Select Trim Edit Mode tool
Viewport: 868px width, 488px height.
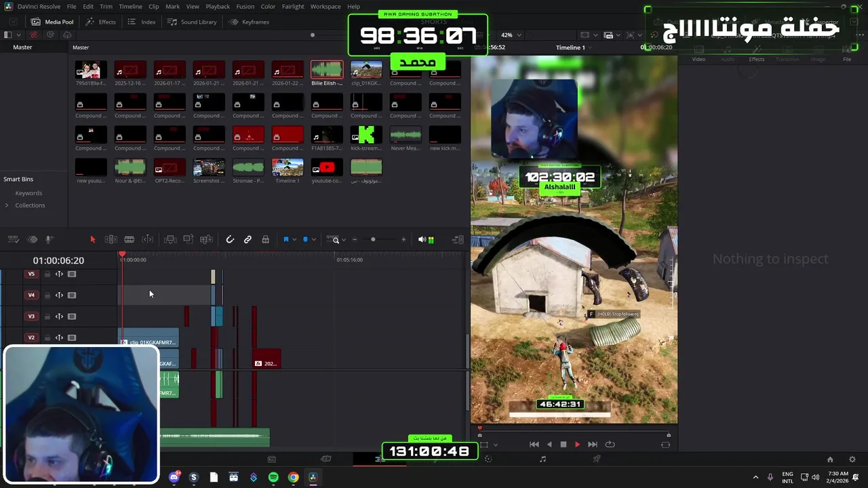[111, 239]
